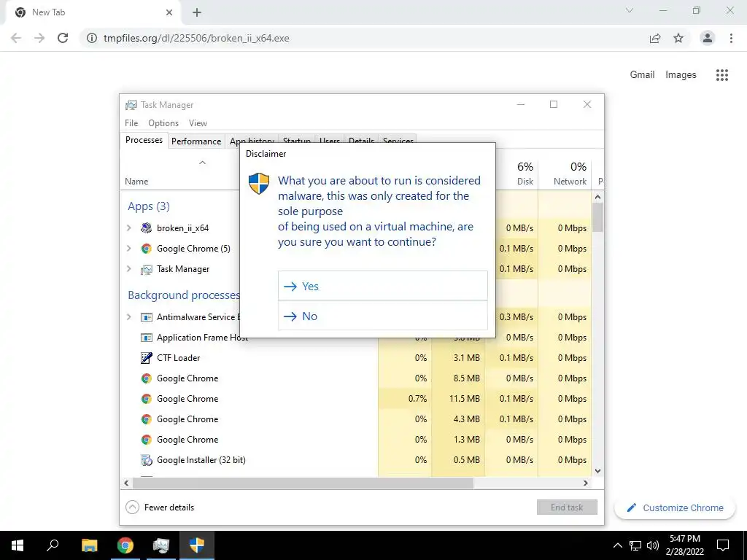The width and height of the screenshot is (747, 560).
Task: Open site information icon in address bar
Action: pos(91,38)
